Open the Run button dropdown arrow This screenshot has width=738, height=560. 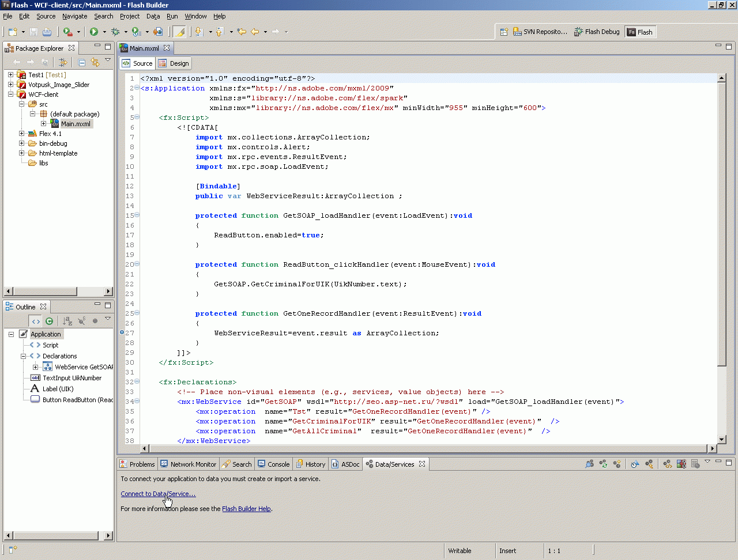(x=104, y=32)
